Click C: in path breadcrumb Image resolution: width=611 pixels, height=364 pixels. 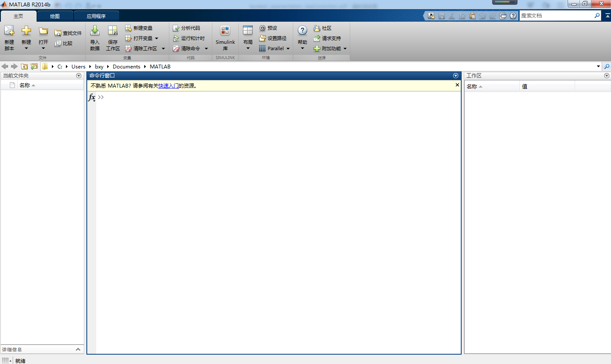[60, 67]
